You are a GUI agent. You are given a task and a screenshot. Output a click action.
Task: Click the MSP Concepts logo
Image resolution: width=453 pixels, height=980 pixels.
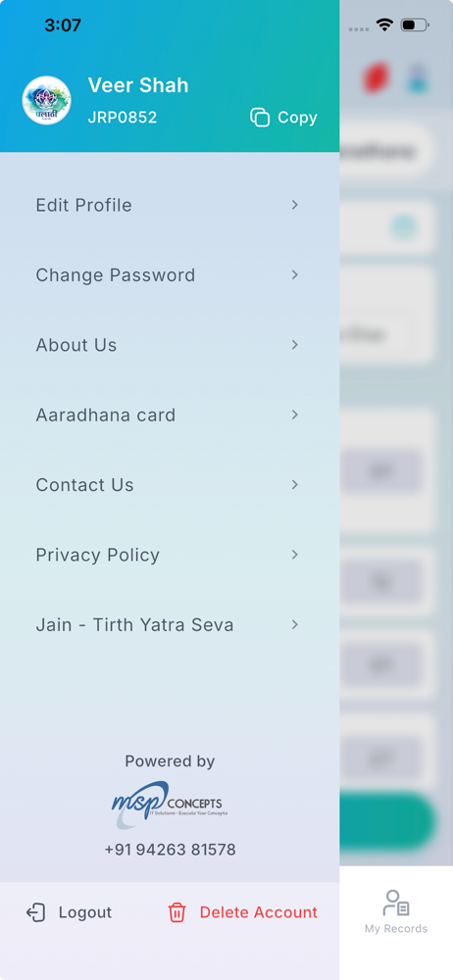coord(170,805)
